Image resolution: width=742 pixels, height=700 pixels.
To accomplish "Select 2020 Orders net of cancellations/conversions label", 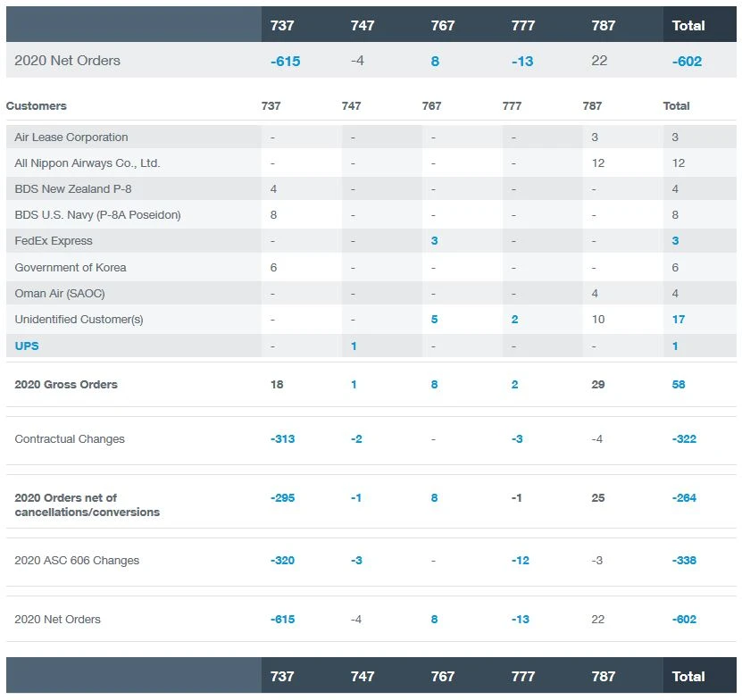I will [x=87, y=505].
